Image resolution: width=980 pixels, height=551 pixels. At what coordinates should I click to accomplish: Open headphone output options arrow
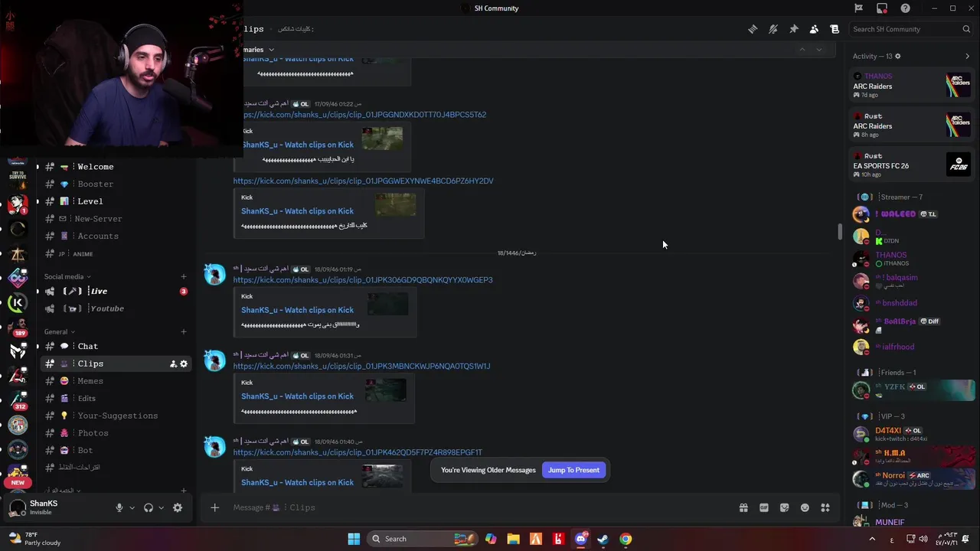[161, 507]
